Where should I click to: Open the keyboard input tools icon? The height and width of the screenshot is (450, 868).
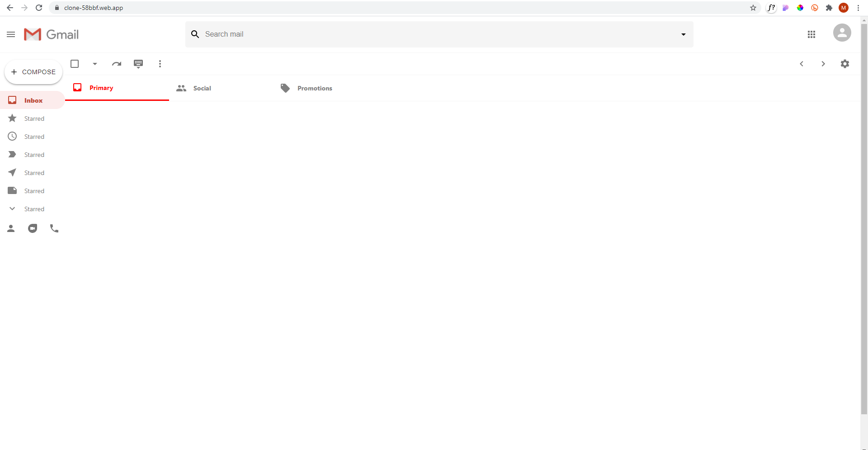(138, 64)
